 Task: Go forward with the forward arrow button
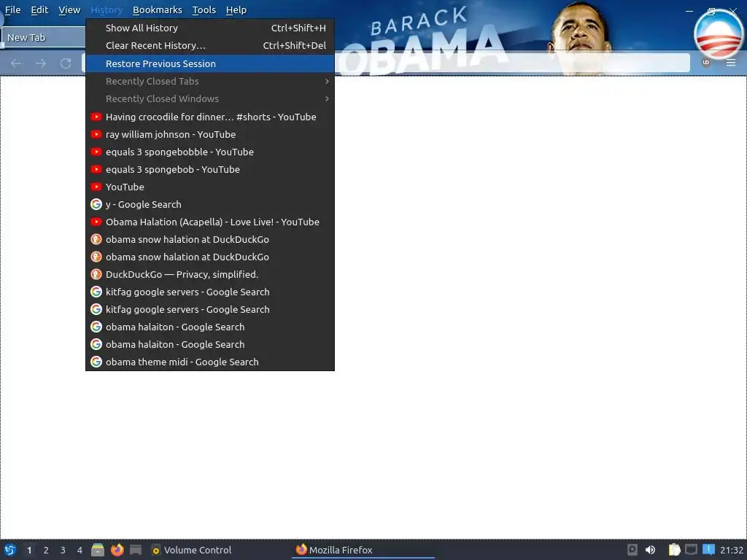pos(41,63)
